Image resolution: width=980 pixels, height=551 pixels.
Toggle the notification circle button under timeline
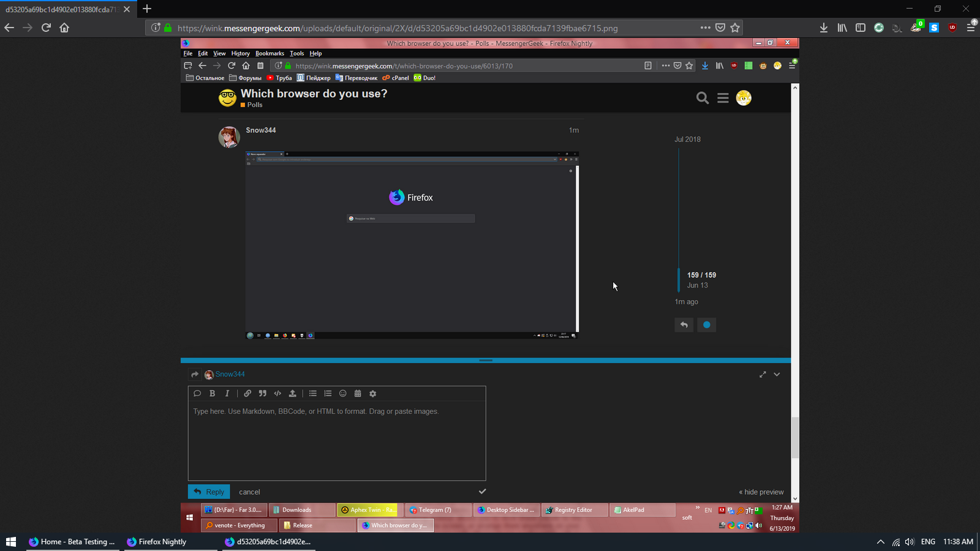click(x=707, y=324)
